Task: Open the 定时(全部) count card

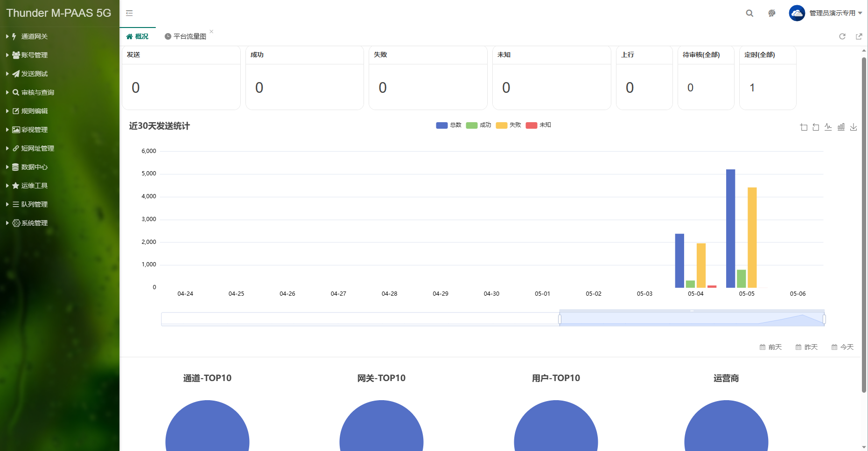Action: pyautogui.click(x=768, y=78)
